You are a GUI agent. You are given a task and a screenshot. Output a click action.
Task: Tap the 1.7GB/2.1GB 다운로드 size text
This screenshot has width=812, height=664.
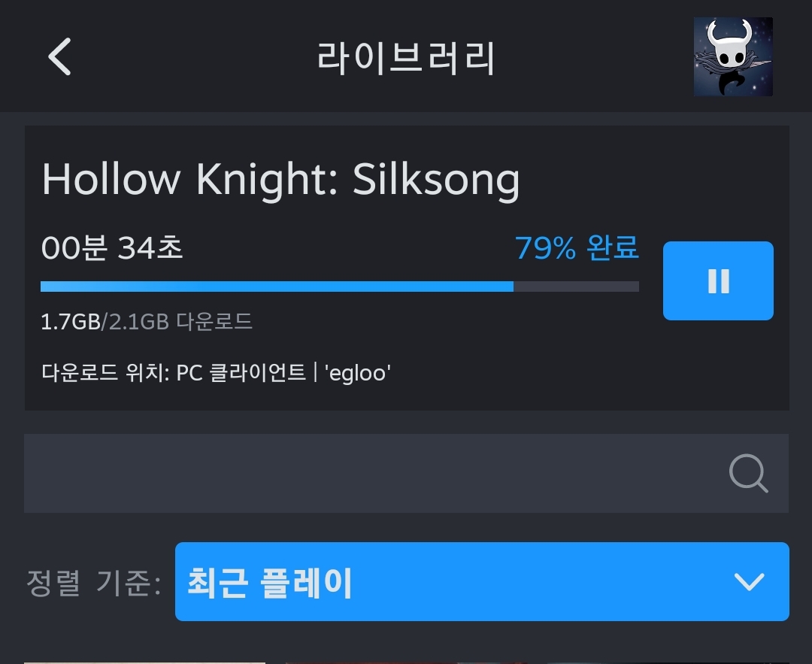click(x=146, y=322)
